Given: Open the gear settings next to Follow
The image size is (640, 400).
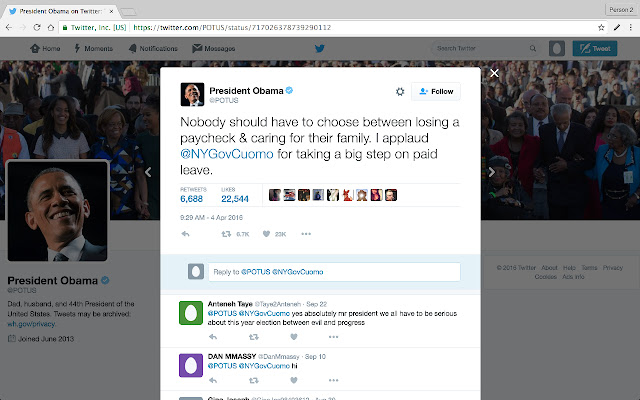Looking at the screenshot, I should tap(400, 91).
